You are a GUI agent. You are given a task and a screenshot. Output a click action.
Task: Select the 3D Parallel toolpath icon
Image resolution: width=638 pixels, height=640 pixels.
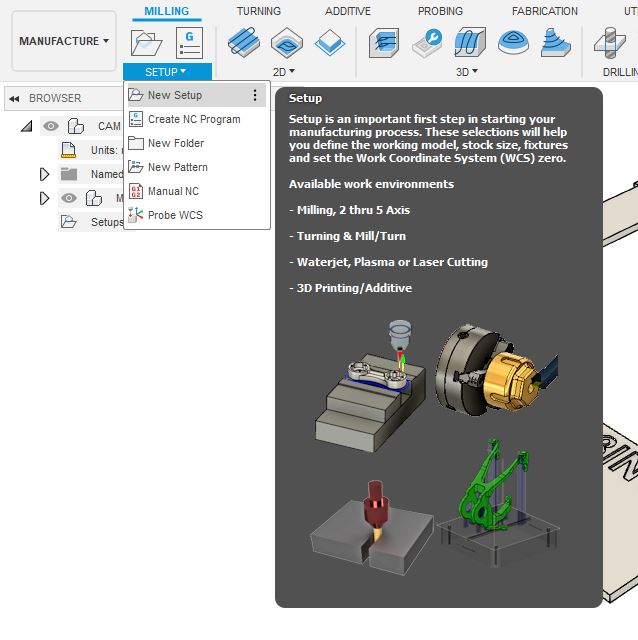(470, 42)
